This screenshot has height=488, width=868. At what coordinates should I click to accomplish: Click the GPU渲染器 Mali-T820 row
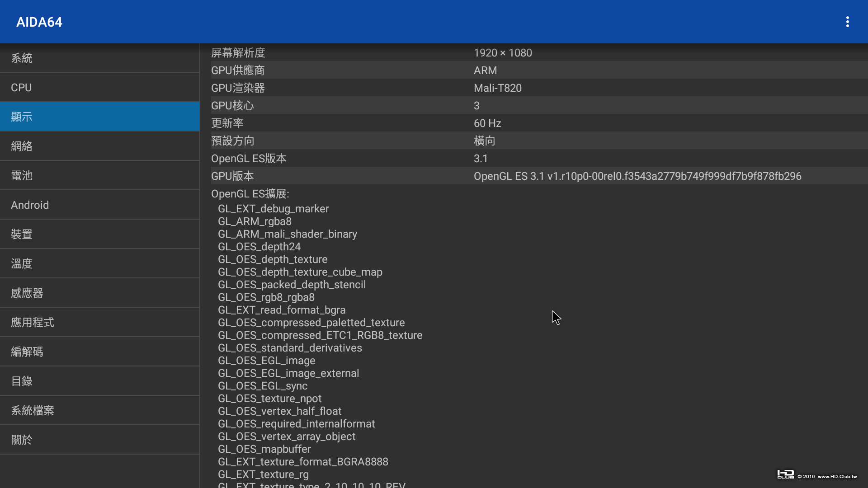pyautogui.click(x=538, y=88)
